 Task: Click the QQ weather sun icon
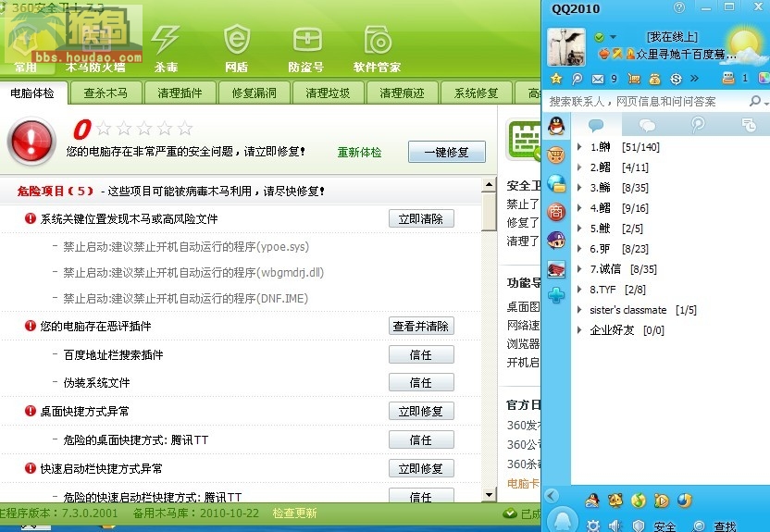[x=744, y=45]
